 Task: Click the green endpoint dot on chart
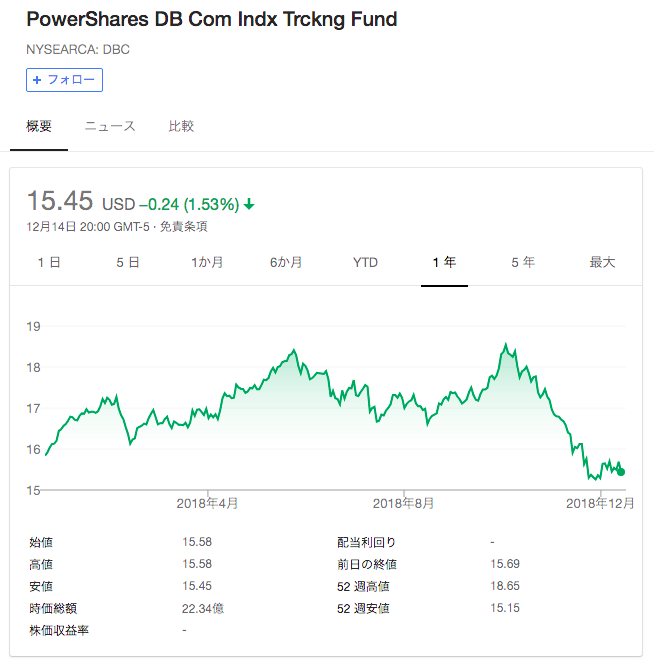coord(621,472)
